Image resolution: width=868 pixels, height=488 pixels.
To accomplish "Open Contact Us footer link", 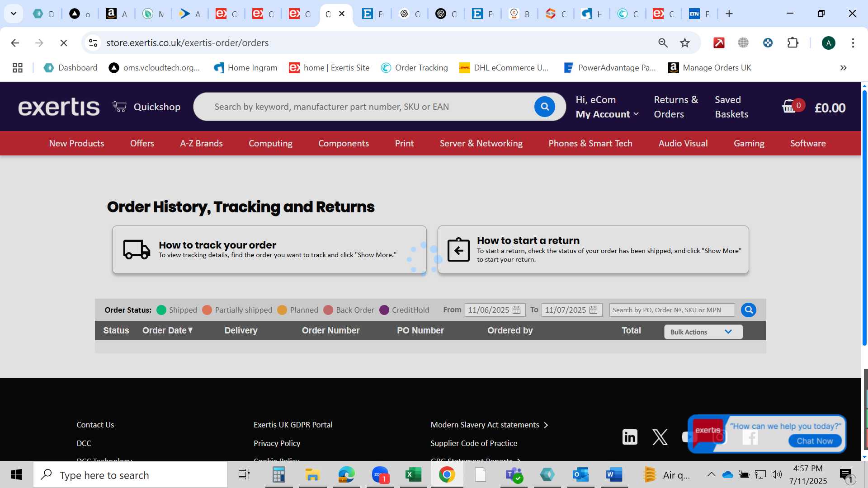I will click(x=95, y=425).
